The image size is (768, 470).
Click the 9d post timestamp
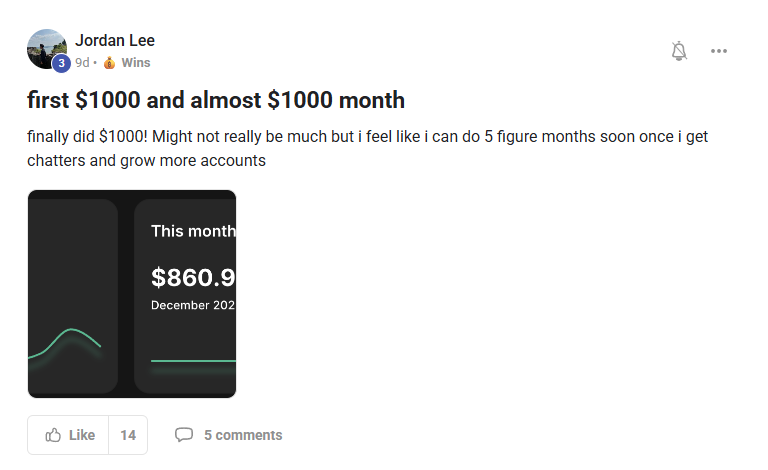(x=82, y=62)
